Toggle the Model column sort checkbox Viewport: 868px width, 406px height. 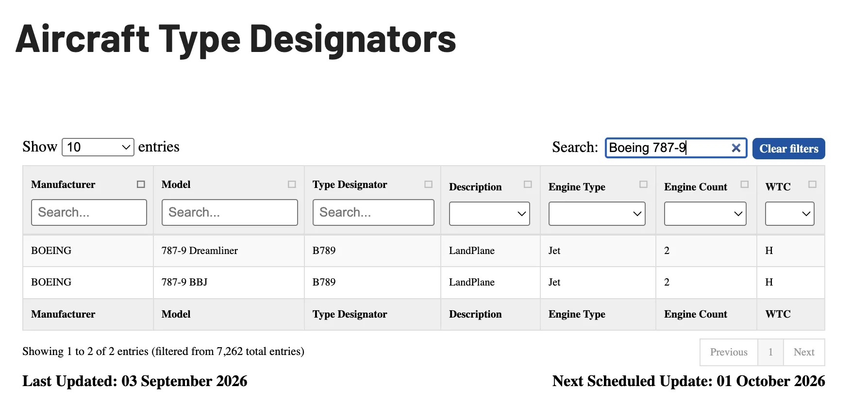[292, 185]
